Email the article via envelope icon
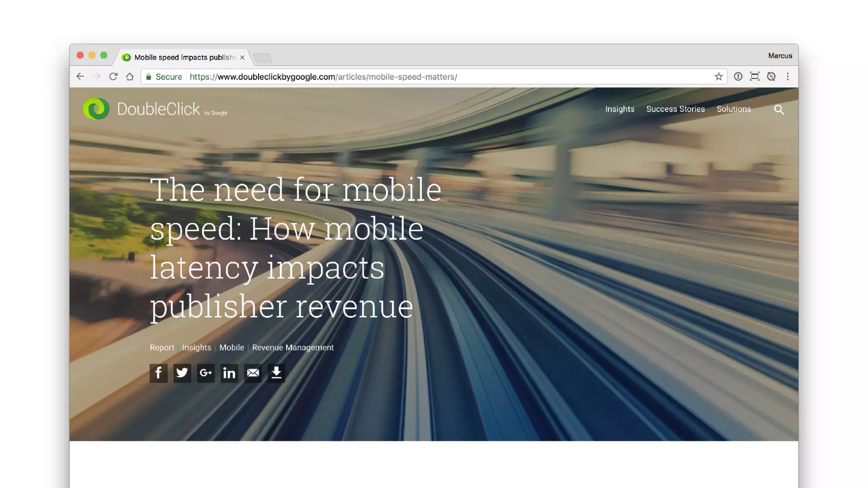868x488 pixels. 253,373
